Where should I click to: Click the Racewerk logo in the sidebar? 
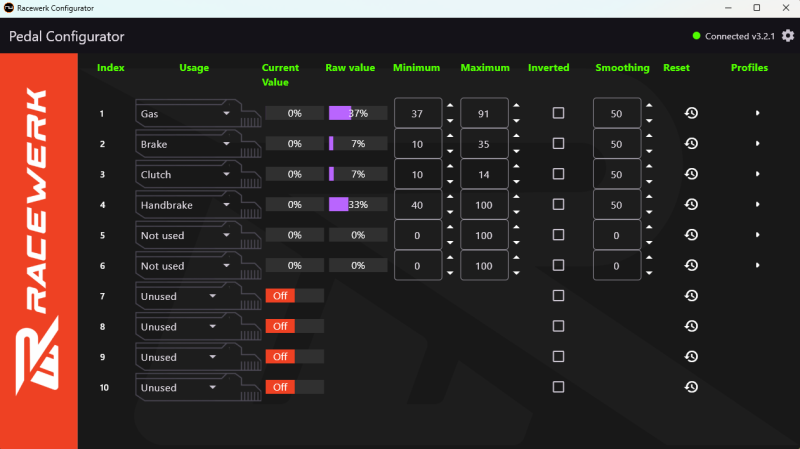tap(37, 242)
